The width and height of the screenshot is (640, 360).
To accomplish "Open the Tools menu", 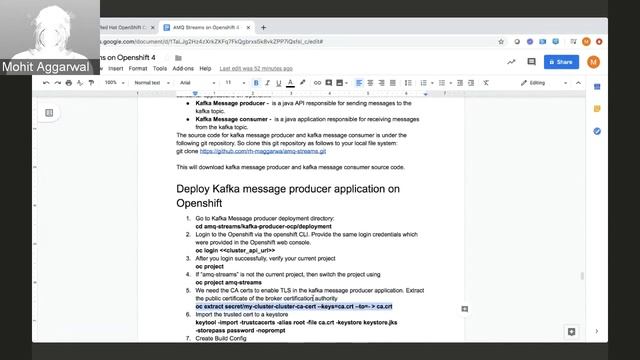I will coord(160,69).
